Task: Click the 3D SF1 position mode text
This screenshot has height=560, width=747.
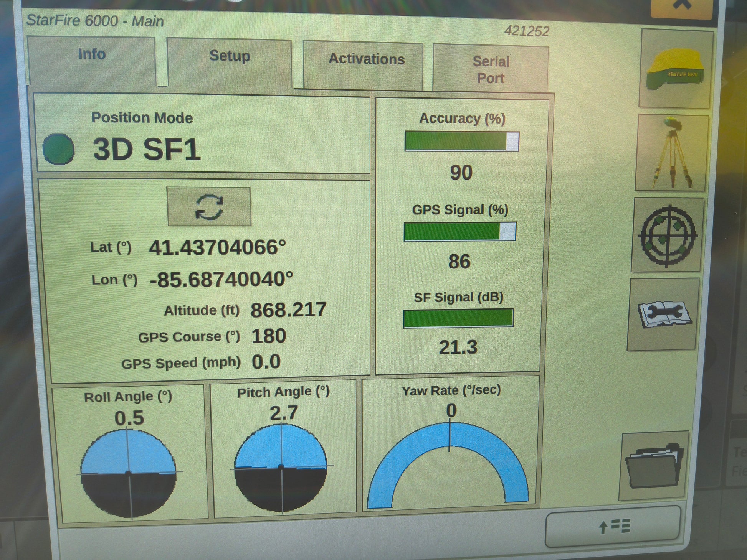Action: click(147, 150)
